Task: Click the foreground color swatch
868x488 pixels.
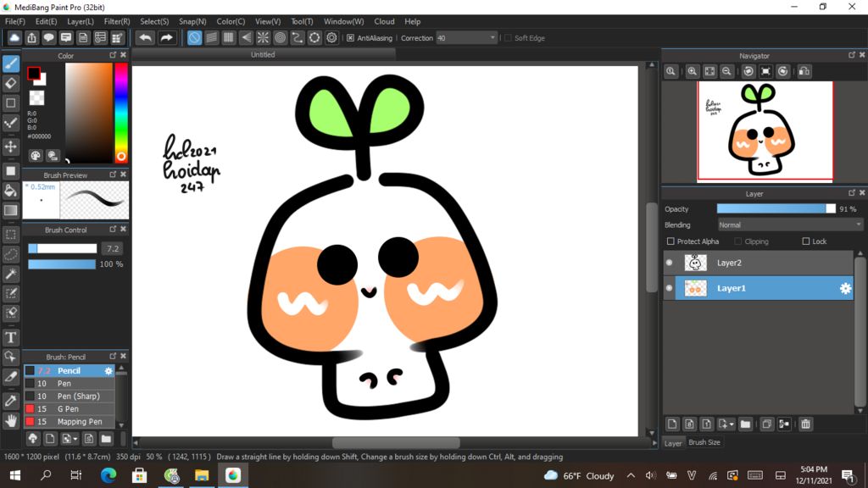Action: 34,73
